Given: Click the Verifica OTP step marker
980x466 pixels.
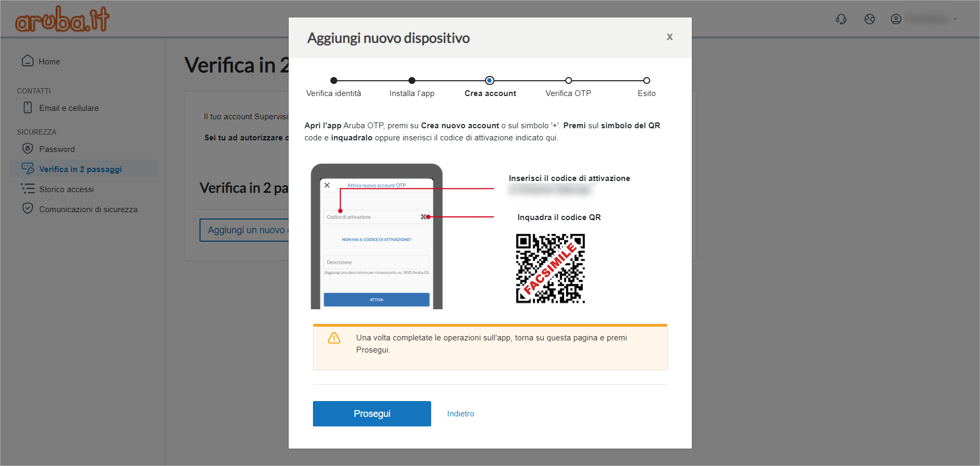Looking at the screenshot, I should (x=568, y=81).
